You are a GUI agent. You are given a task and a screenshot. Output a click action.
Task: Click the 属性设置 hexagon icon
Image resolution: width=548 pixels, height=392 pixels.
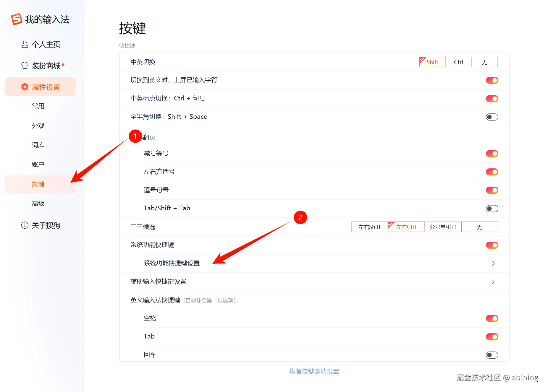click(25, 87)
